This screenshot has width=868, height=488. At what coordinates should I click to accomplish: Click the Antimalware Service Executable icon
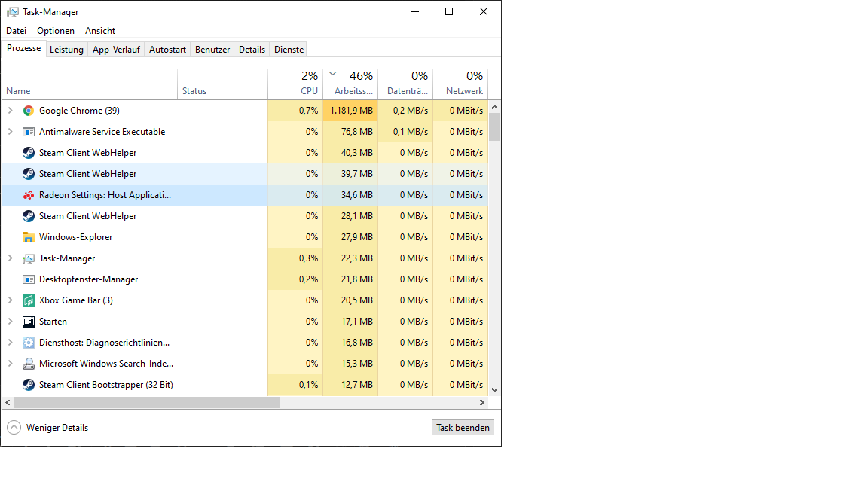(28, 132)
